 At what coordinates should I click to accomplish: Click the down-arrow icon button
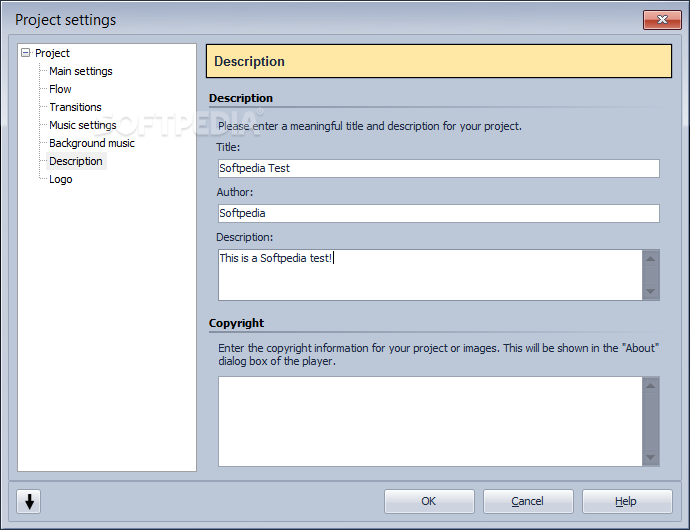(x=29, y=501)
